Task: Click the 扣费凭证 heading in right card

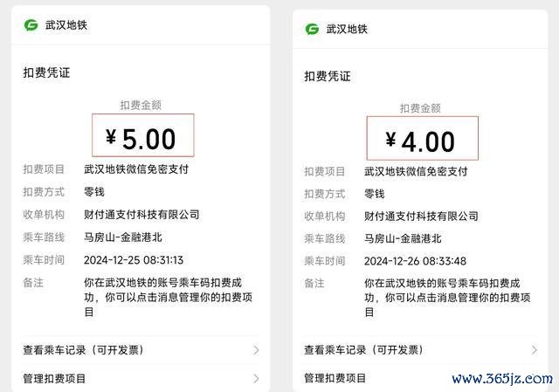Action: (328, 76)
